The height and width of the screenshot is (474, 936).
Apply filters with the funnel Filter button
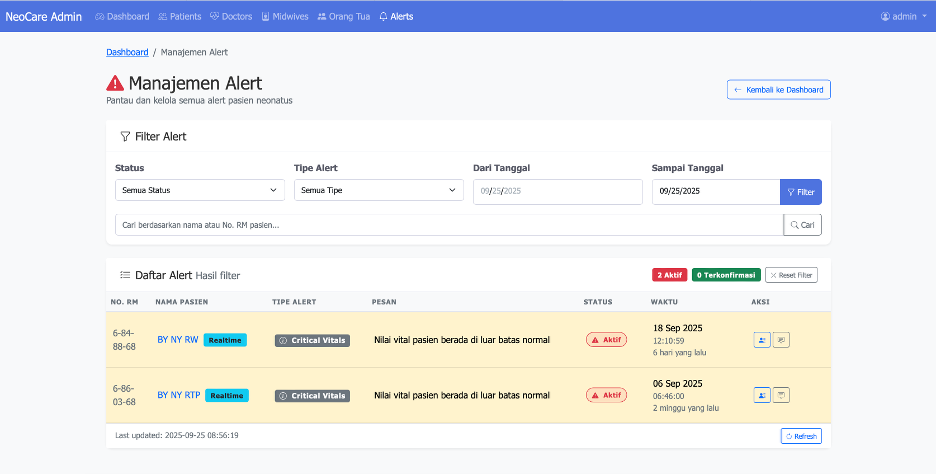(800, 191)
